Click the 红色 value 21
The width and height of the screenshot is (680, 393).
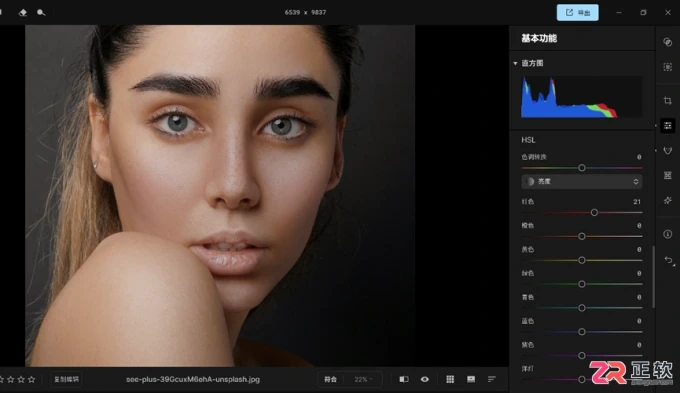coord(637,202)
